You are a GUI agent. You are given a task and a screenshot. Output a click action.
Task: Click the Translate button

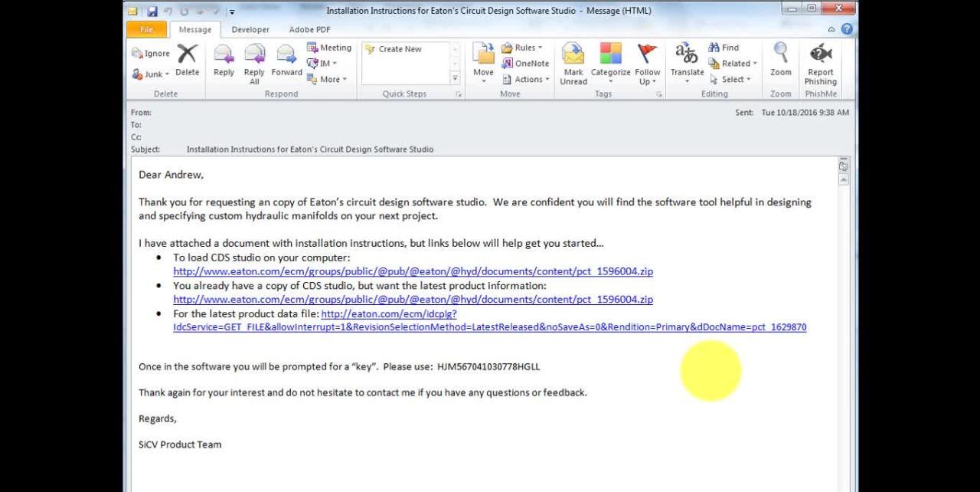[687, 64]
